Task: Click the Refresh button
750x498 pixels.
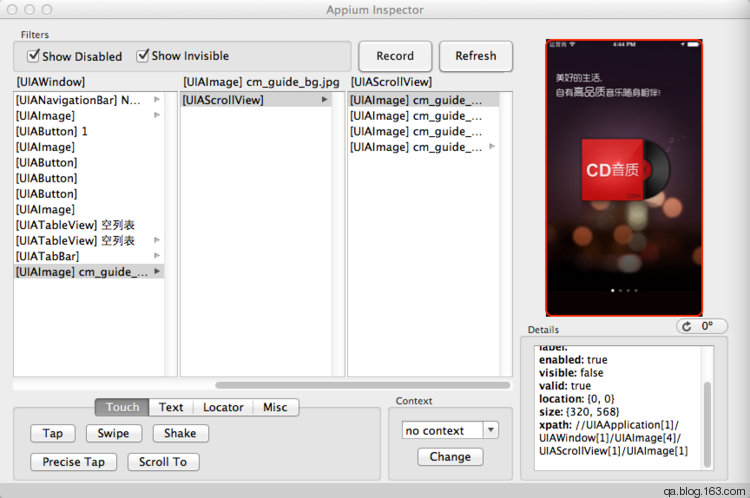Action: point(476,56)
